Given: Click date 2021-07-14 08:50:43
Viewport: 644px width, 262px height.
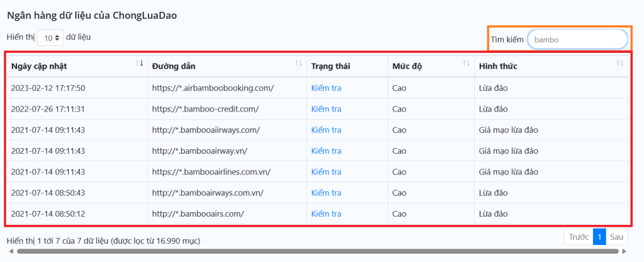Looking at the screenshot, I should 48,193.
